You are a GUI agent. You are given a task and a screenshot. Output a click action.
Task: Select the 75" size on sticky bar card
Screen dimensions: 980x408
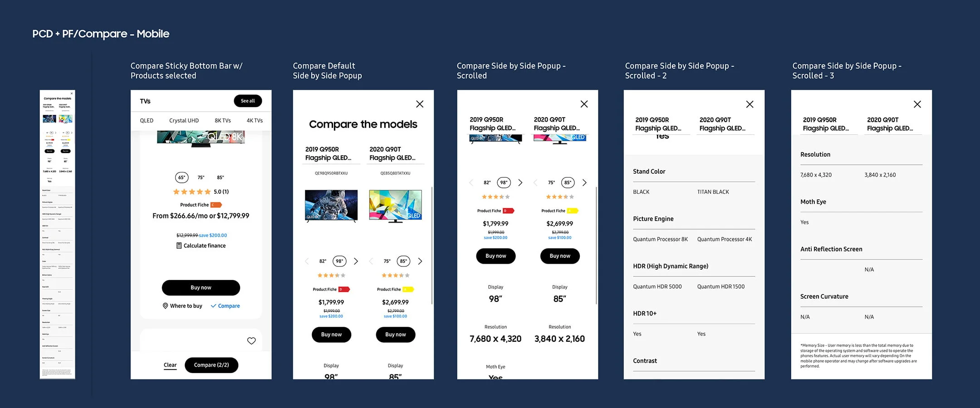tap(201, 177)
